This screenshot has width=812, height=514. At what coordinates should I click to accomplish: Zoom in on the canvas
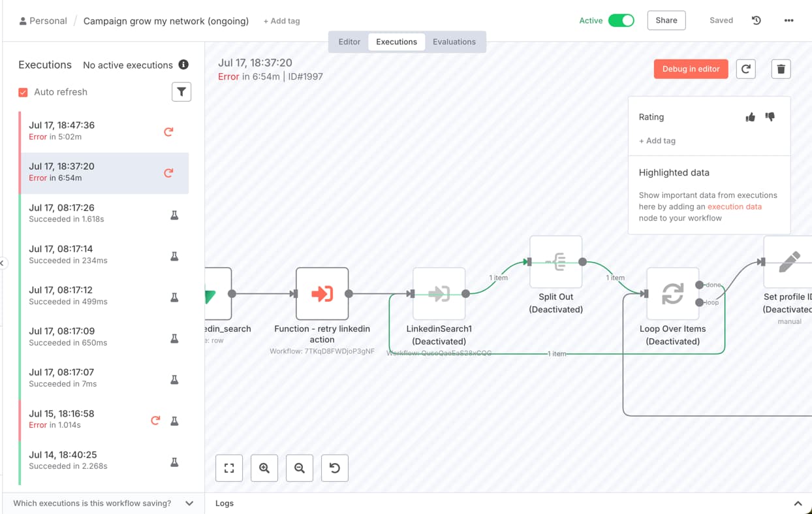click(x=264, y=468)
